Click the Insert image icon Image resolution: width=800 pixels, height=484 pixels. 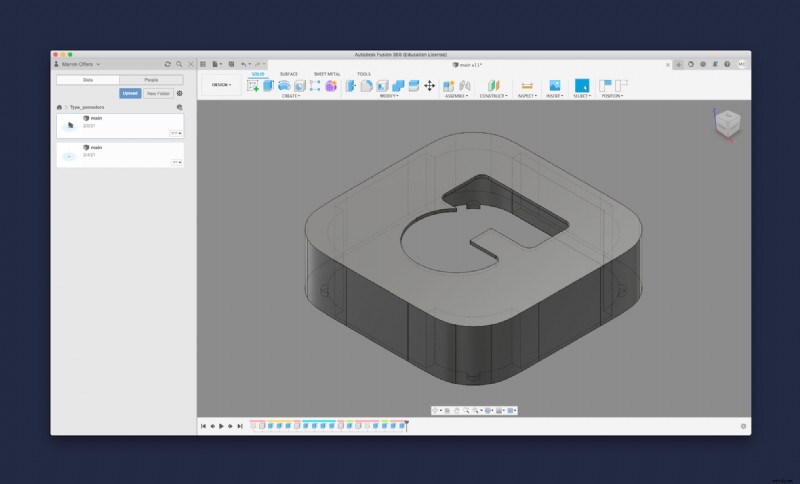(555, 86)
